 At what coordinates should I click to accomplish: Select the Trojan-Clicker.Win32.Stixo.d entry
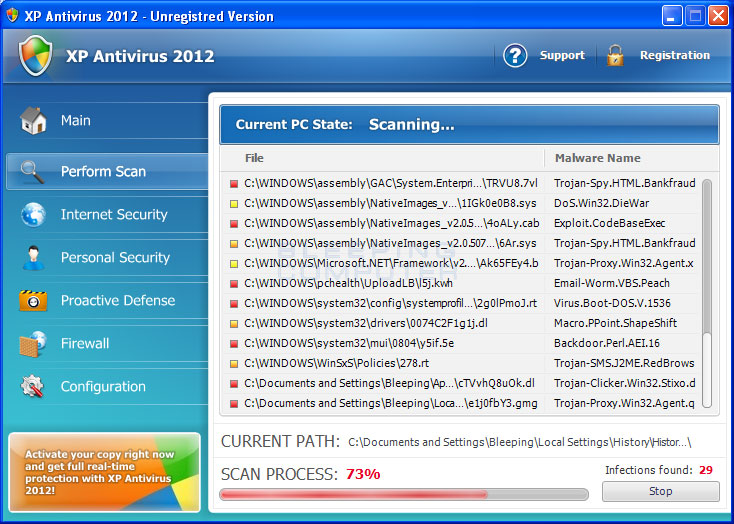coord(624,384)
